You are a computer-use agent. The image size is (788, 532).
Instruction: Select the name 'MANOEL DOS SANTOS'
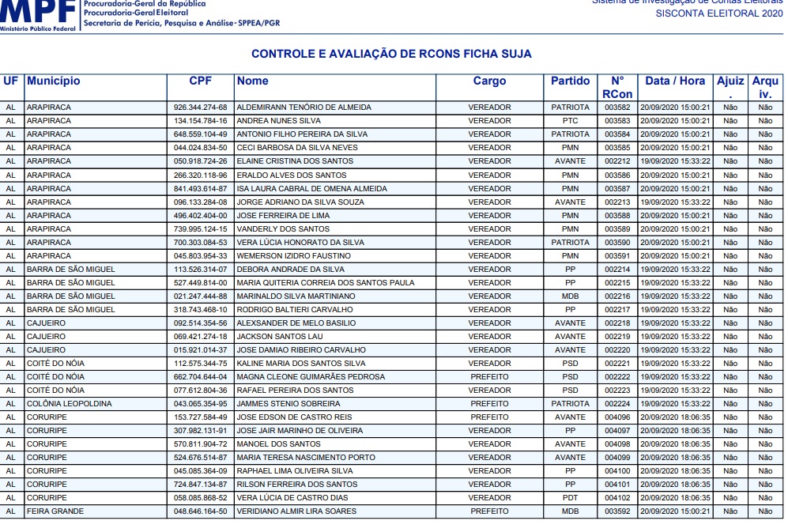(x=279, y=444)
